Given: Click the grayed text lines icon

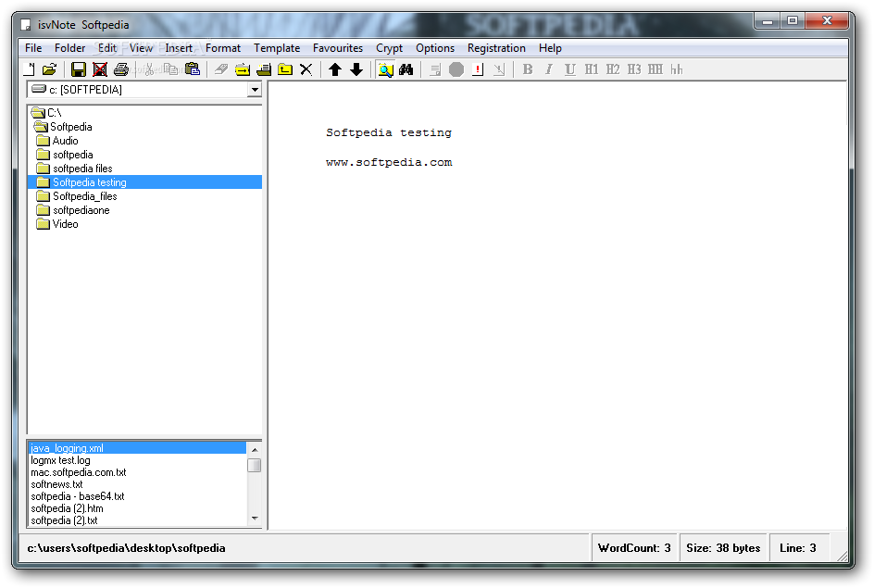Looking at the screenshot, I should [435, 69].
